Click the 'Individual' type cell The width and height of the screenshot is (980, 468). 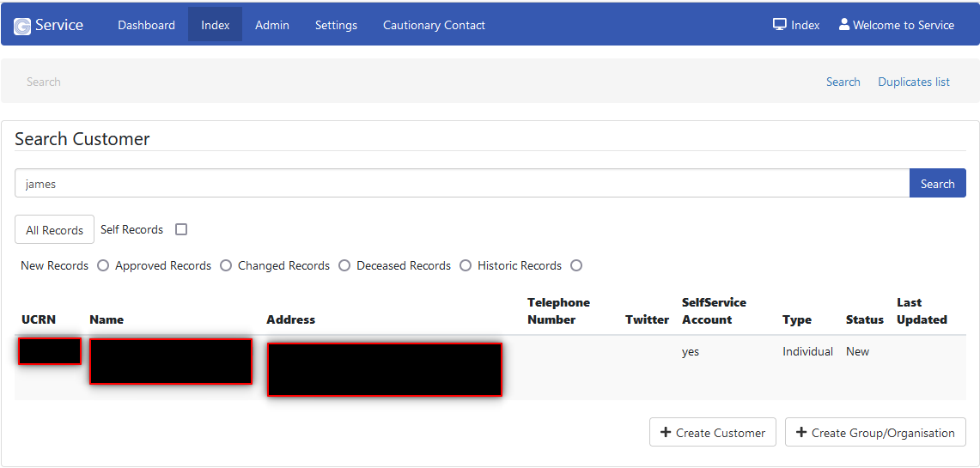[807, 351]
